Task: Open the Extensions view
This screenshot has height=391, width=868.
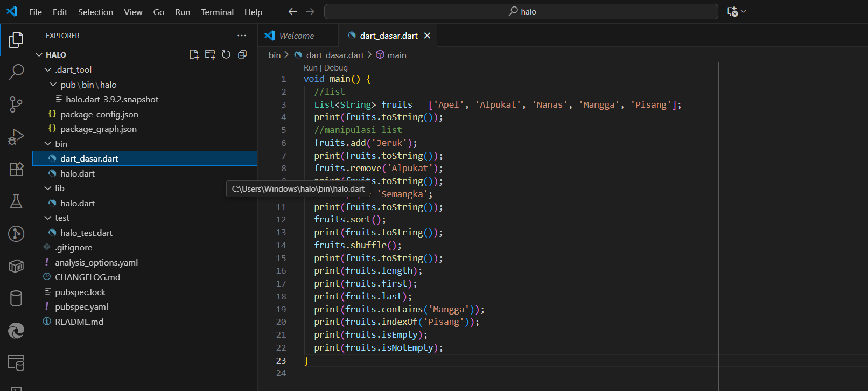Action: pyautogui.click(x=16, y=169)
